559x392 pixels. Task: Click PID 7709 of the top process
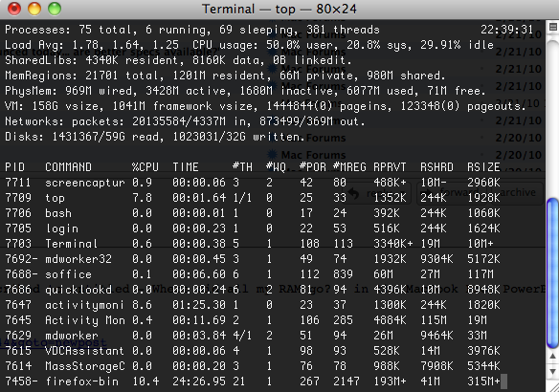click(18, 198)
